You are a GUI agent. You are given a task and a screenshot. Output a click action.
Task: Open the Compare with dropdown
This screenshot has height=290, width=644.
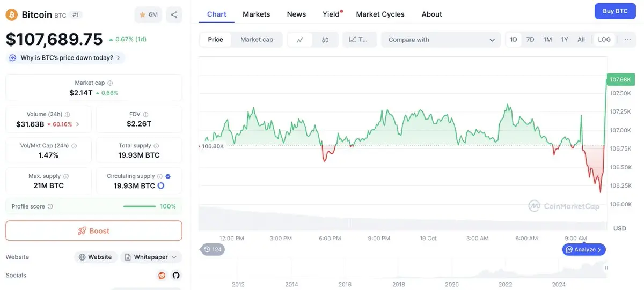click(441, 40)
